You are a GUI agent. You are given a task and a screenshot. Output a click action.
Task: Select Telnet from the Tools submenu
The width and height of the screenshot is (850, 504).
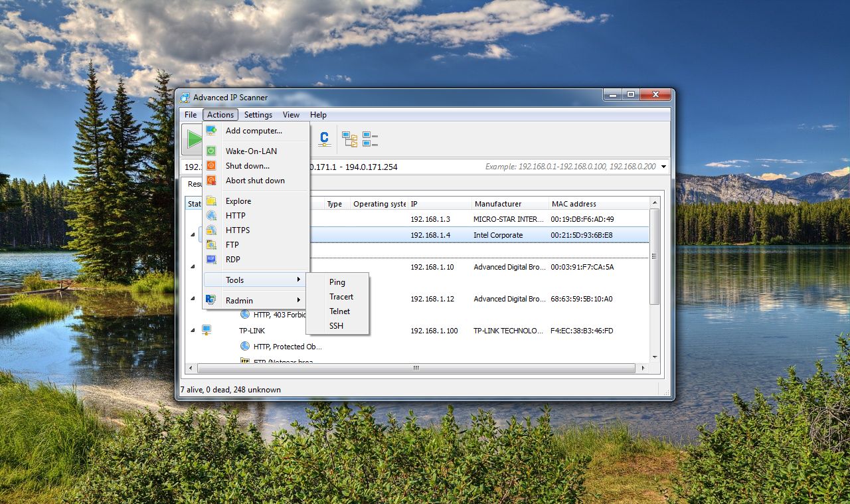(x=337, y=311)
